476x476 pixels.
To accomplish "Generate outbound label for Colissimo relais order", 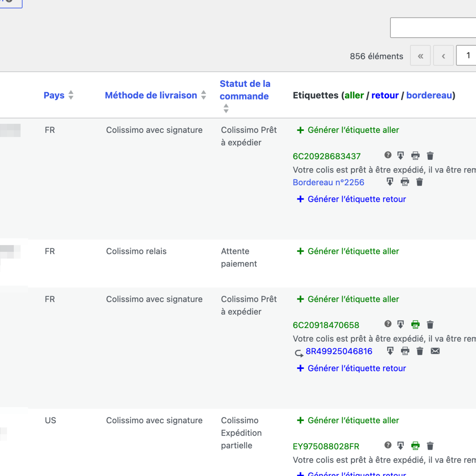I will tap(348, 251).
